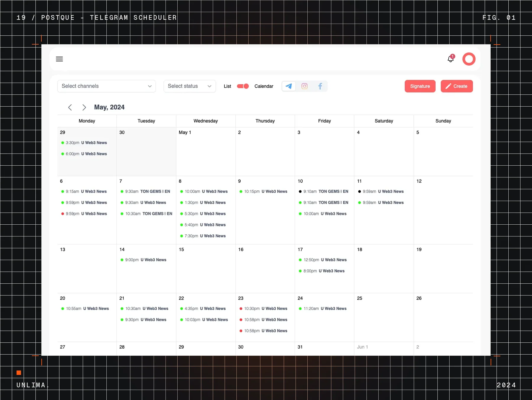
Task: Open 11:20am U Web3 News on May 24
Action: [x=323, y=308]
